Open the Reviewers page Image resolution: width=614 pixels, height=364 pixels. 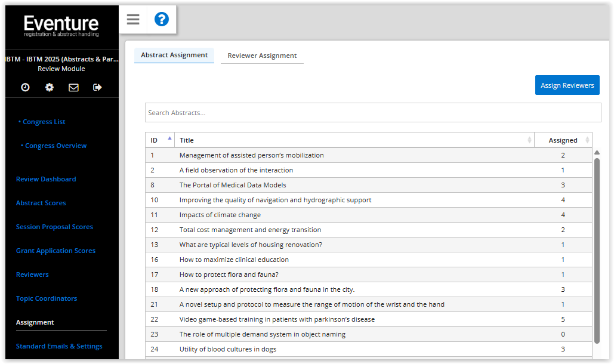[32, 274]
